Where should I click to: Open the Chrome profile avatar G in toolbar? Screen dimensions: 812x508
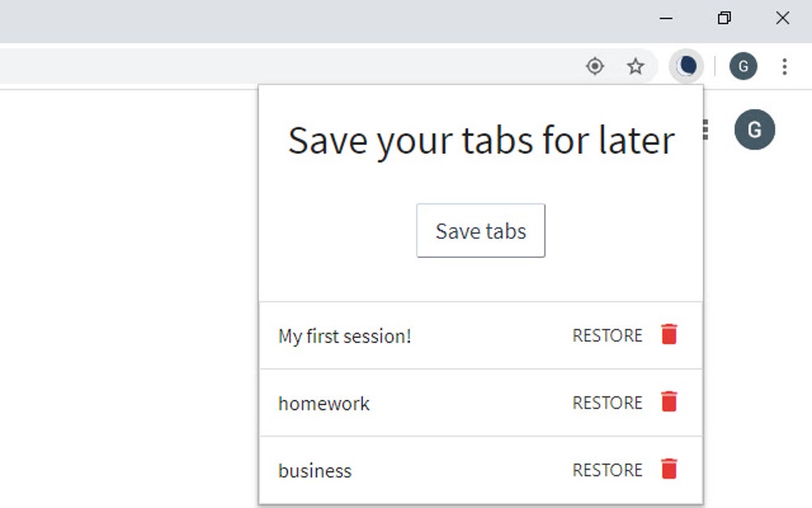coord(743,66)
